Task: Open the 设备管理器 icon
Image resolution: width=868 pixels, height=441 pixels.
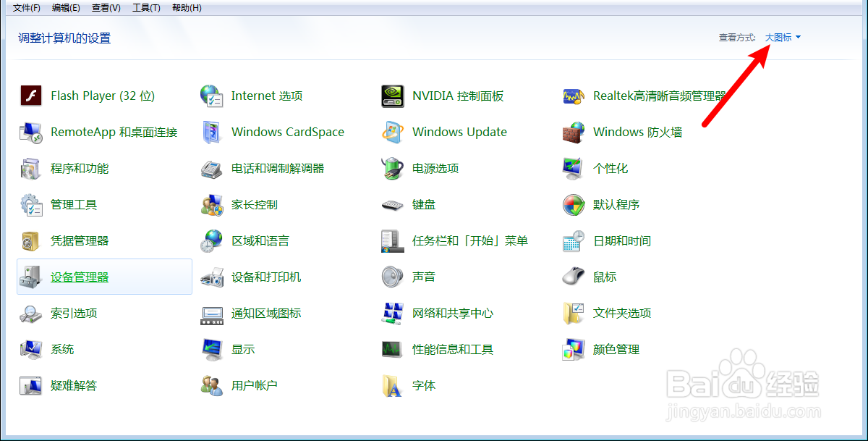Action: [x=31, y=277]
